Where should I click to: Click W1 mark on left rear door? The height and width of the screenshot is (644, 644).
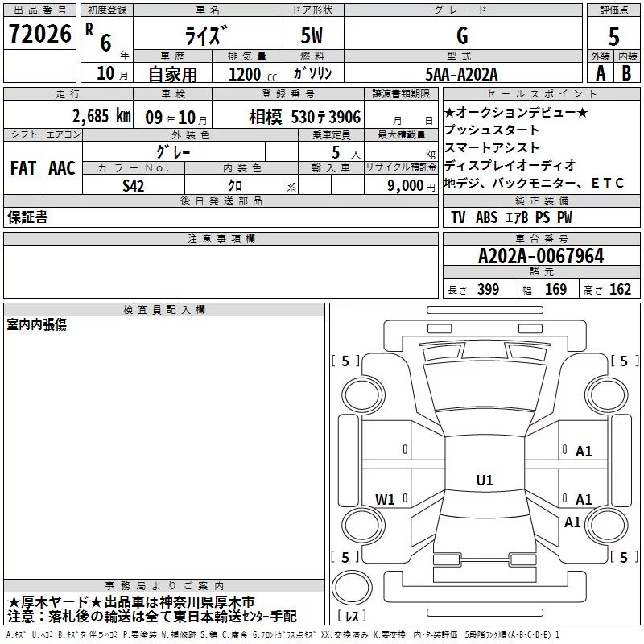[385, 499]
